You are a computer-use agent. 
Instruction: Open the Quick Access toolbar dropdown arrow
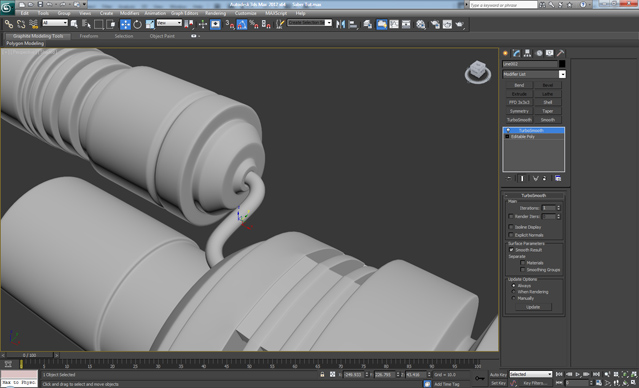pos(85,4)
